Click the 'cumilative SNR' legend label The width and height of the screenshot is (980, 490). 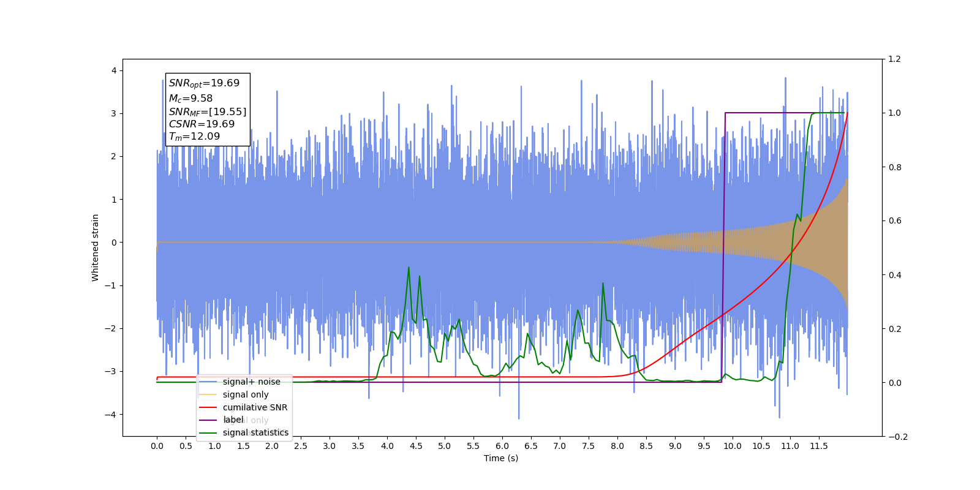click(255, 407)
